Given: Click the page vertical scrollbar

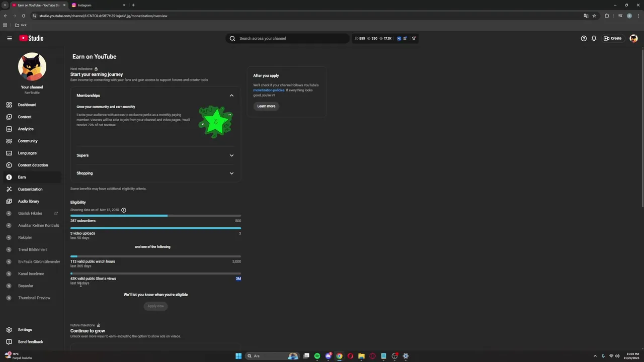Looking at the screenshot, I should [642, 127].
